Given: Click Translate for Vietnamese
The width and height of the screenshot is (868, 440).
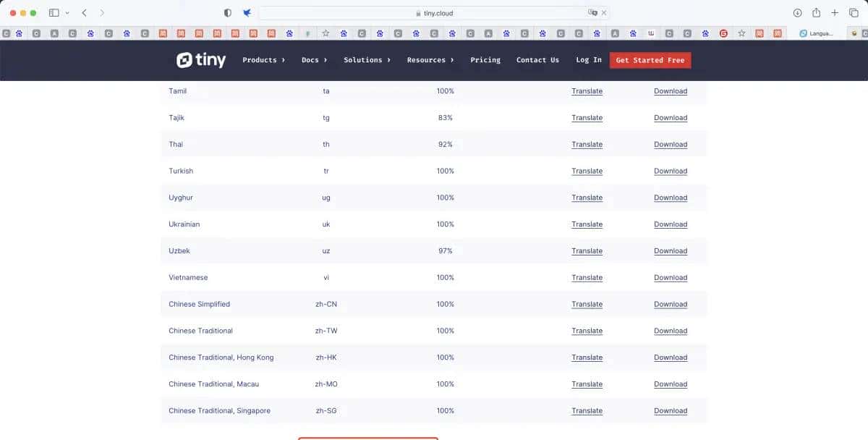Looking at the screenshot, I should 587,278.
